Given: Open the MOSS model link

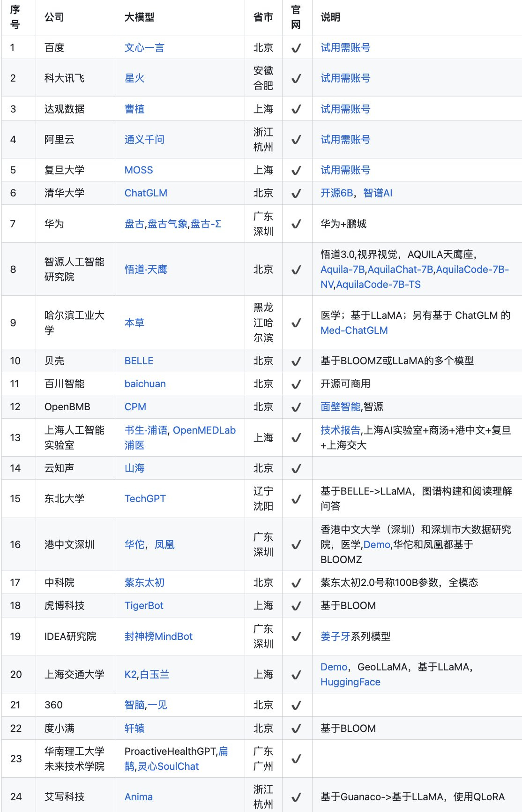Looking at the screenshot, I should (x=139, y=170).
